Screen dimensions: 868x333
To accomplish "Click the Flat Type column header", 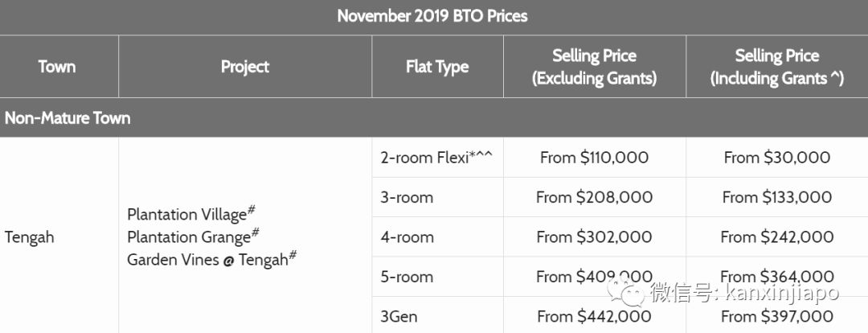I will point(437,67).
